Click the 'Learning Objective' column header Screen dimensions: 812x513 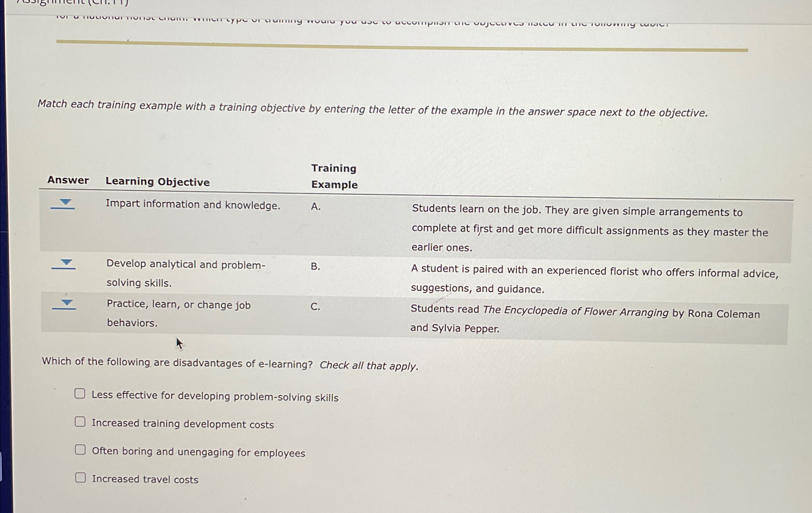pos(158,182)
